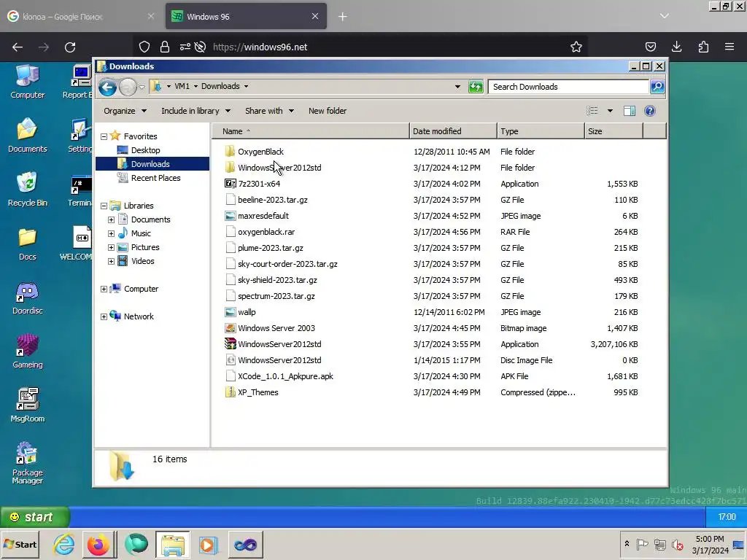Select Desktop under Favorites
Viewport: 747px width, 560px height.
click(145, 150)
